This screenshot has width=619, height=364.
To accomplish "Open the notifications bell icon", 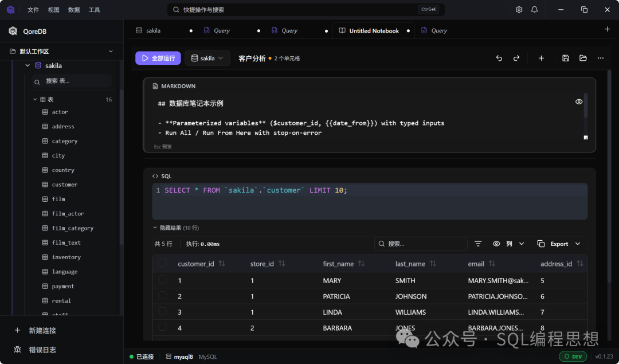I will pos(534,10).
